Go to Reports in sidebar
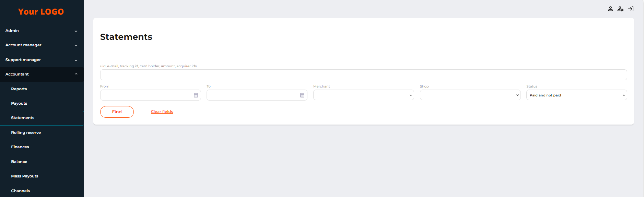The image size is (644, 197). click(x=19, y=89)
